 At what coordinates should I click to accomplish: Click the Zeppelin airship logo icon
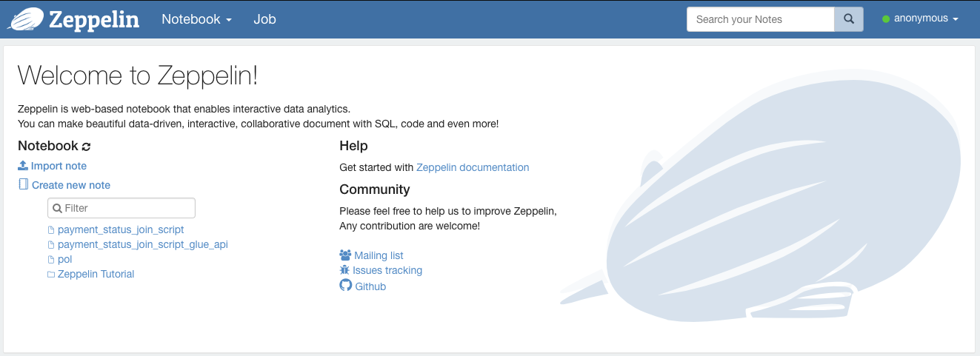[24, 19]
